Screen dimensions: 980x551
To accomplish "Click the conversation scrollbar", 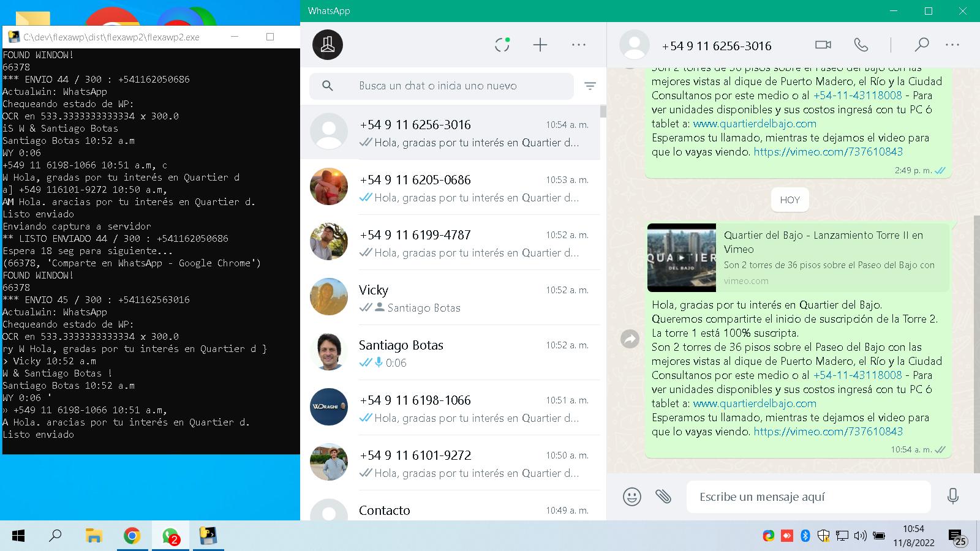I will pos(976,343).
